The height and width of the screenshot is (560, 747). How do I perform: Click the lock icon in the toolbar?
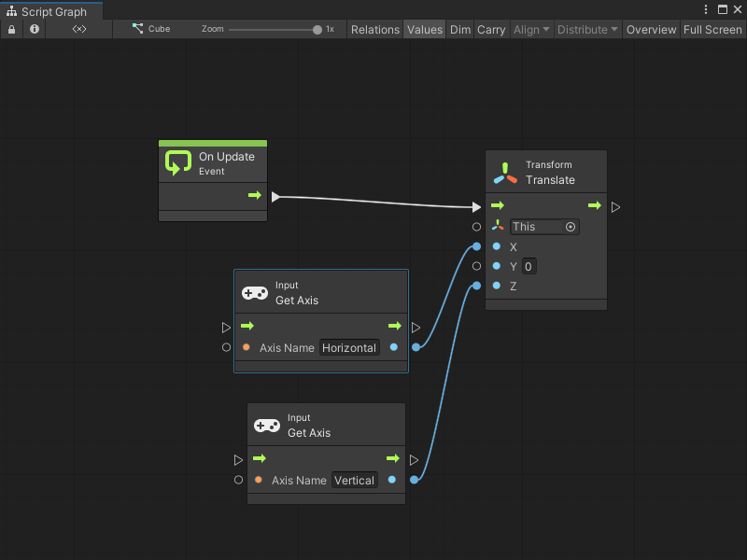pyautogui.click(x=11, y=29)
